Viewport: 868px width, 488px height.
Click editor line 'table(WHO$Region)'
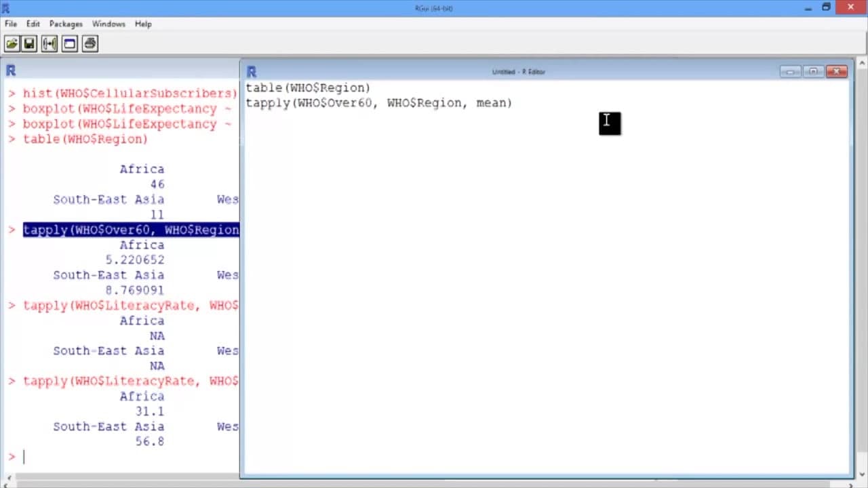point(308,88)
